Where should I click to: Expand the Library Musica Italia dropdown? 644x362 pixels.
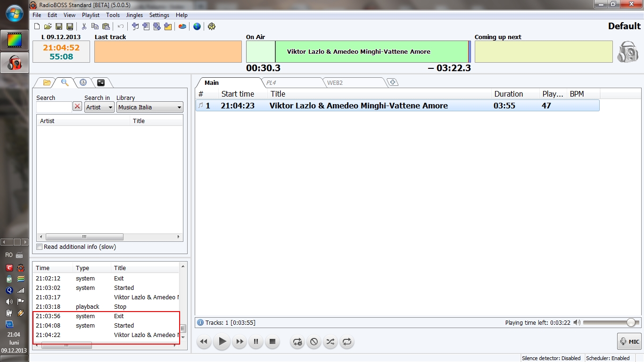click(150, 107)
